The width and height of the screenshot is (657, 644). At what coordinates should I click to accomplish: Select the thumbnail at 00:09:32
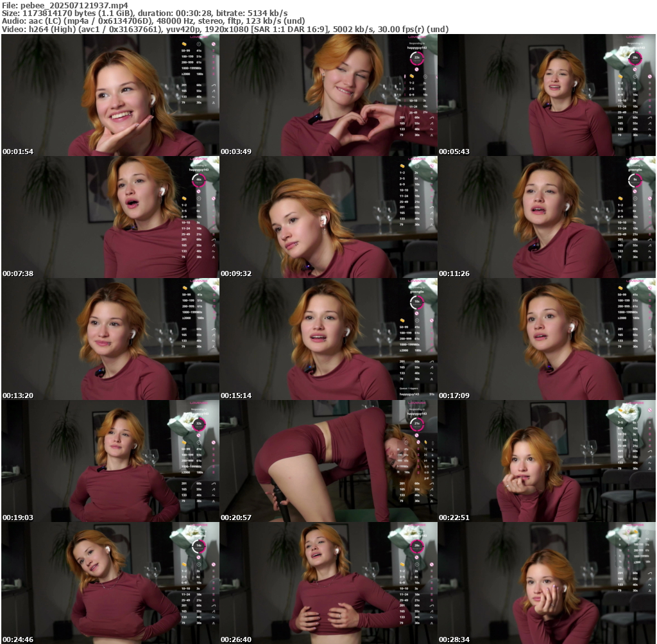pos(328,217)
